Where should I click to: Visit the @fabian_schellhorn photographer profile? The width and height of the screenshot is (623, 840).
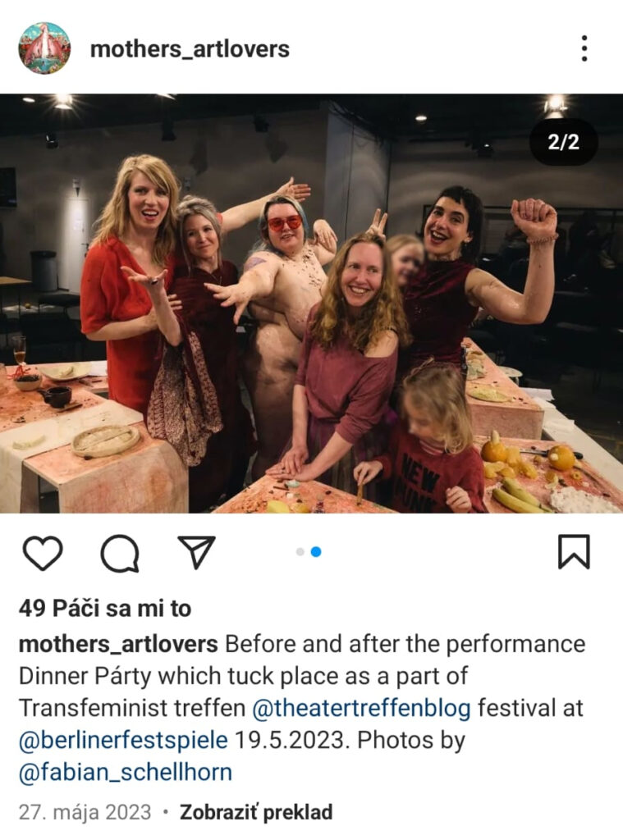pyautogui.click(x=125, y=772)
